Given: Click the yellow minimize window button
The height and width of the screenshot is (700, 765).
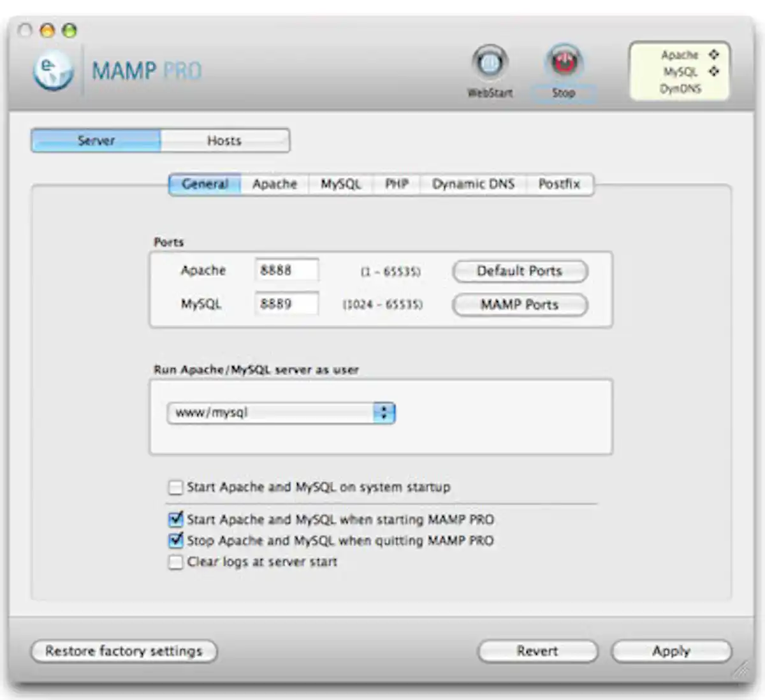Looking at the screenshot, I should 47,30.
